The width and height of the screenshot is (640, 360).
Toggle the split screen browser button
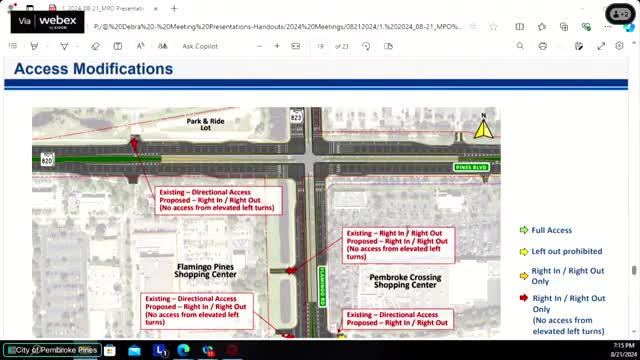[520, 27]
